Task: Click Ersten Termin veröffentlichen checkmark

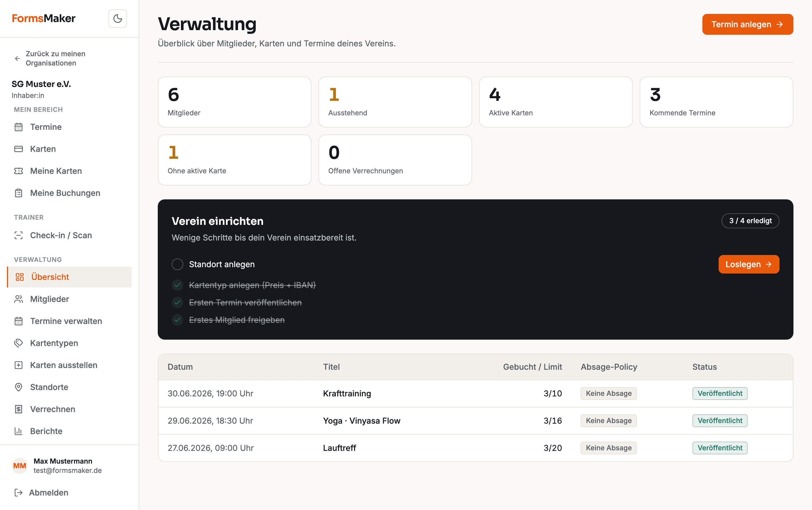Action: pyautogui.click(x=177, y=303)
